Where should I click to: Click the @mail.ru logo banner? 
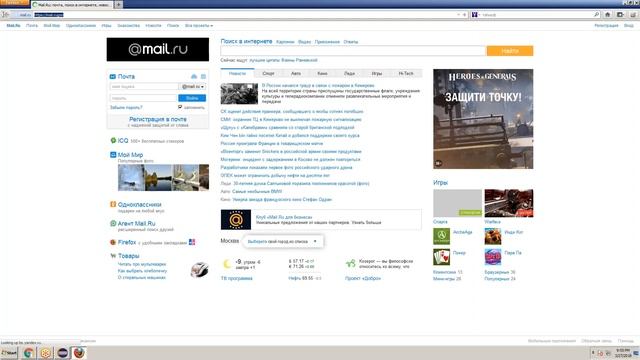point(158,49)
